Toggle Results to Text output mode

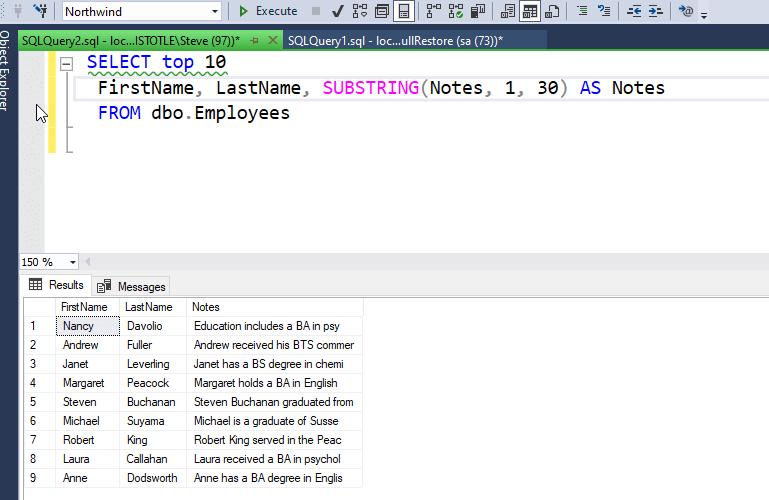508,11
